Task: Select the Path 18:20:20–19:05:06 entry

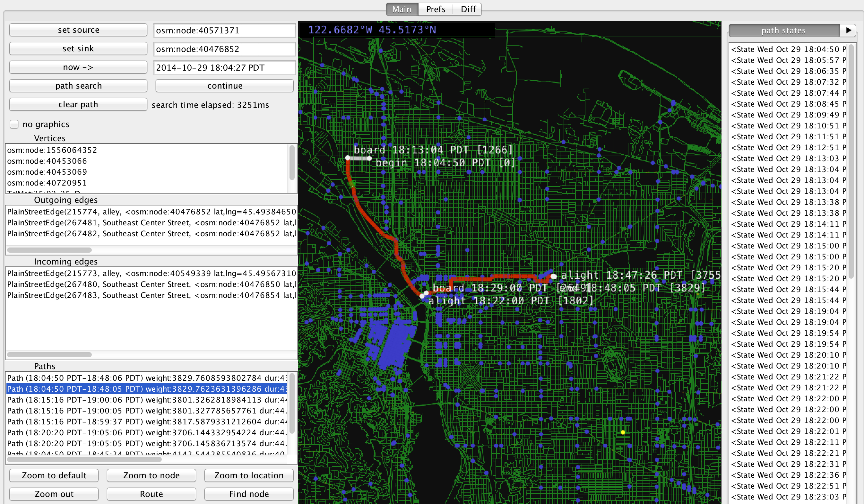Action: [x=147, y=433]
